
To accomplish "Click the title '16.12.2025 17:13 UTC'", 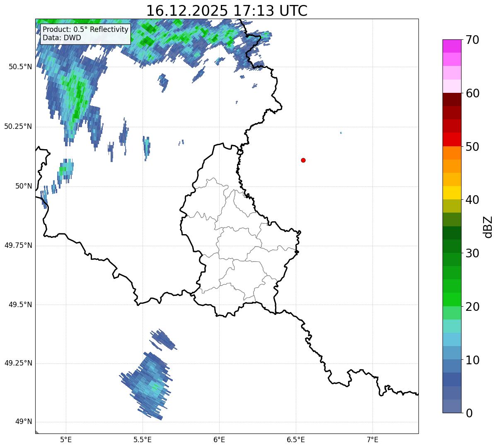I will coord(227,11).
